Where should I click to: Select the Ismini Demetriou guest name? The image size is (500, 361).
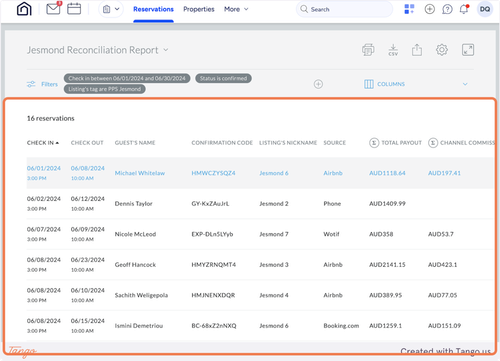(139, 326)
